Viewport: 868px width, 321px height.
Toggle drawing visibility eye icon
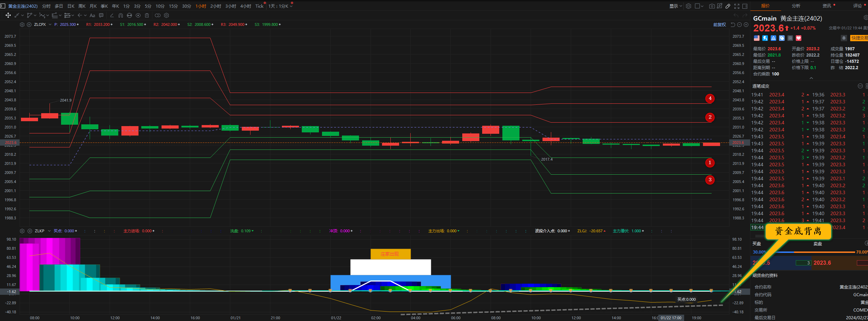click(x=138, y=15)
